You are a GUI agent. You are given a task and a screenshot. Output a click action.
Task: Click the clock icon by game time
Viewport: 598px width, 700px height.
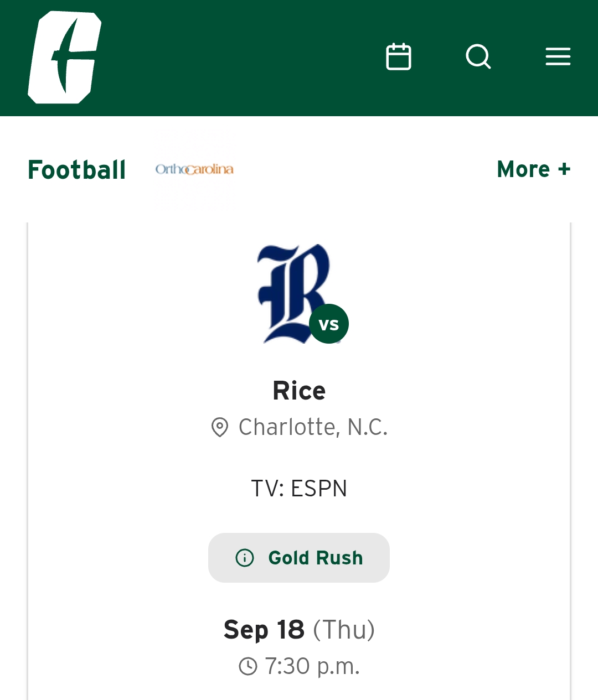coord(248,666)
